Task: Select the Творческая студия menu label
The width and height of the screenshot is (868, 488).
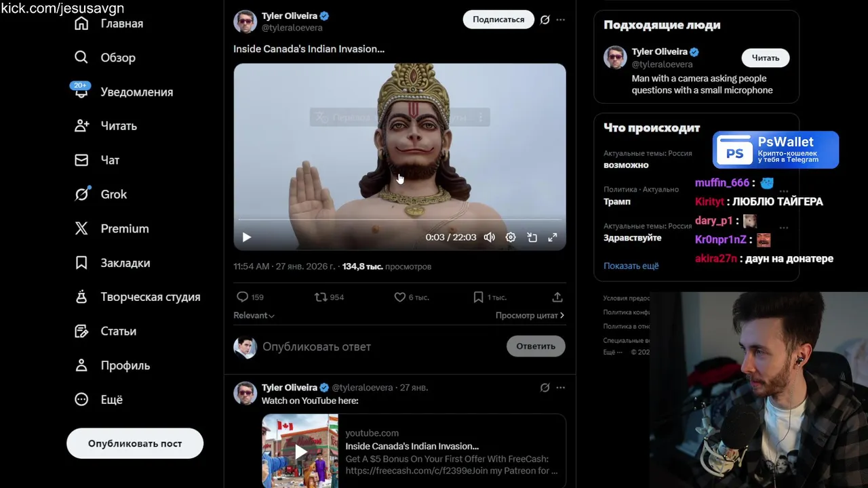Action: pos(151,297)
